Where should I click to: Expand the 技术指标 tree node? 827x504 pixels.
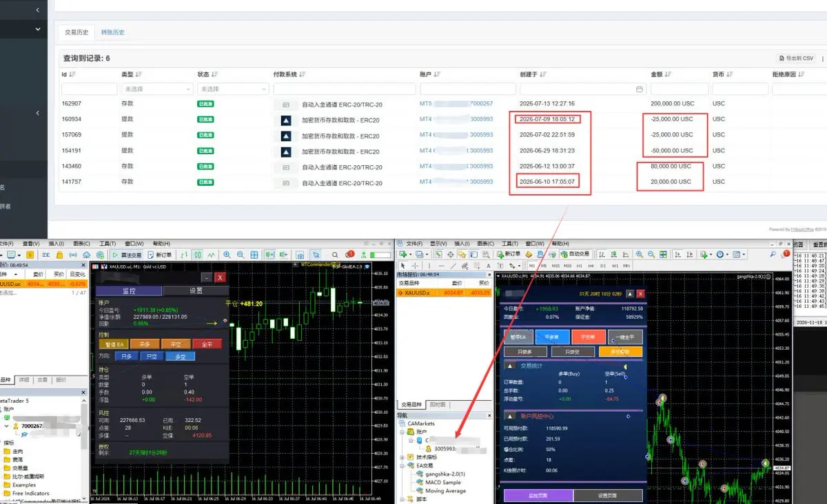click(x=403, y=456)
